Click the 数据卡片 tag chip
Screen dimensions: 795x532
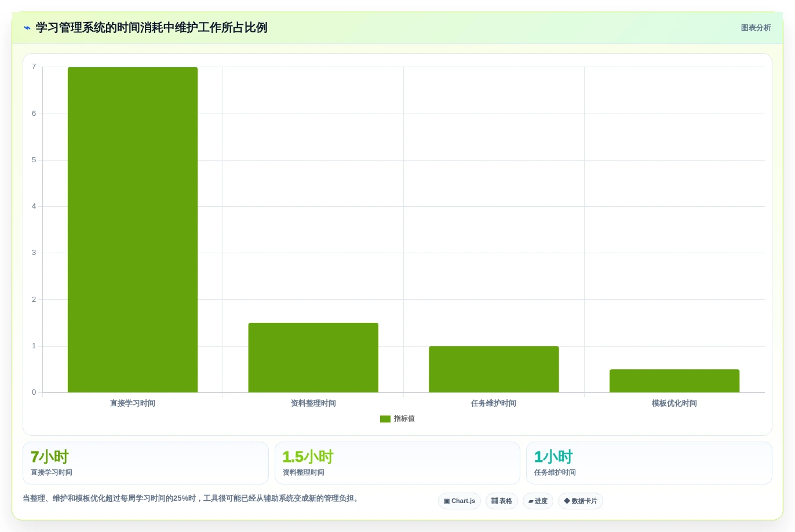(x=581, y=501)
